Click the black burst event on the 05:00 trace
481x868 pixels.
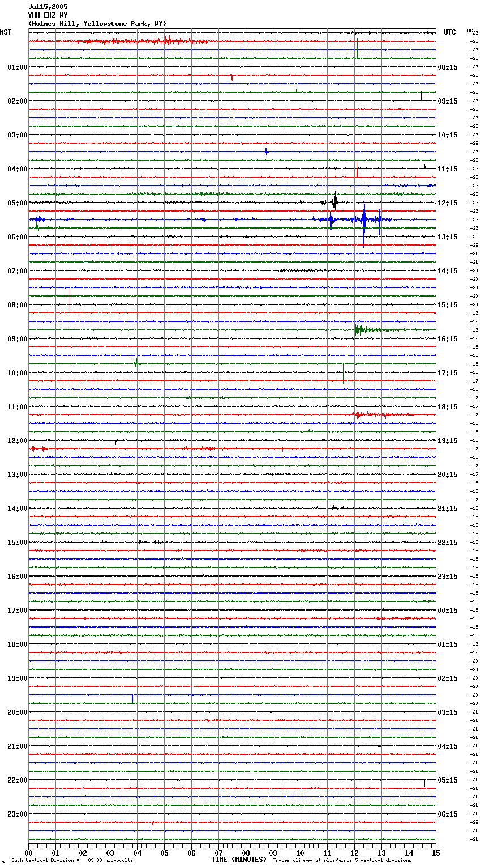point(334,201)
